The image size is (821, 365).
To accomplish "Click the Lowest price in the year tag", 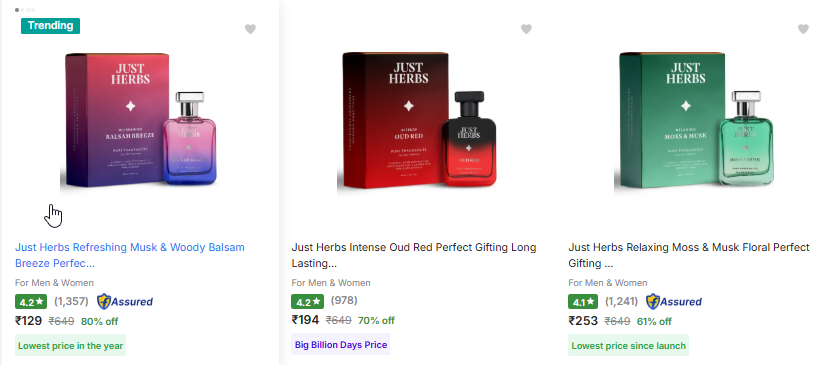I will click(x=71, y=346).
